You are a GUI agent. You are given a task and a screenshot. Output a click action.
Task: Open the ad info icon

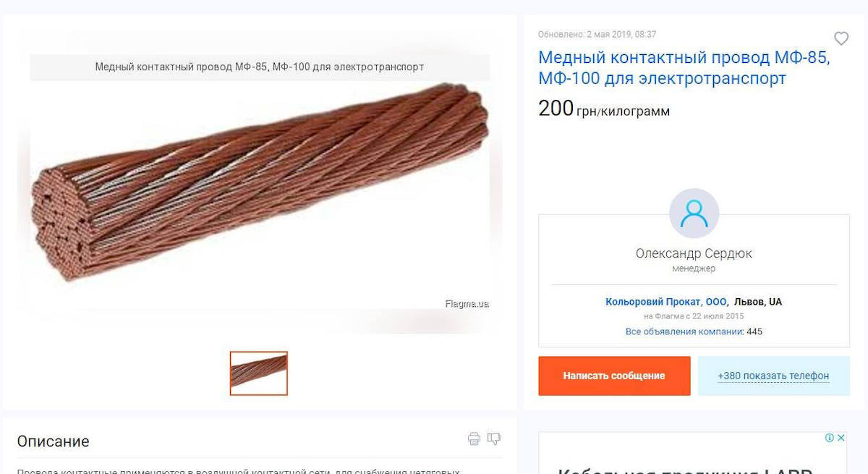(x=830, y=438)
